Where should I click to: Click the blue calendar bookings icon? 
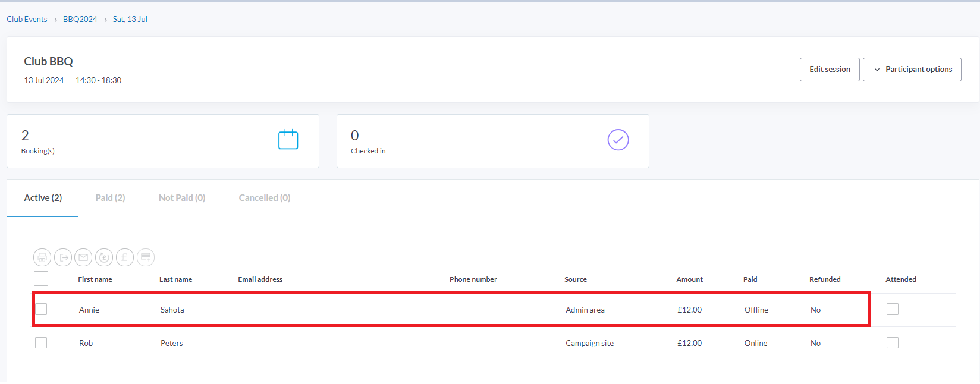click(x=288, y=140)
